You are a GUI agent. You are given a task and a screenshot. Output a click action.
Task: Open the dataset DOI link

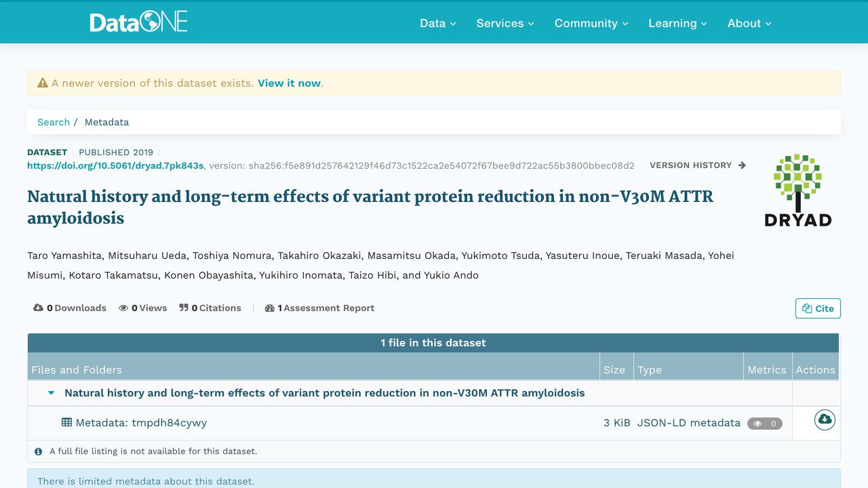click(x=115, y=165)
